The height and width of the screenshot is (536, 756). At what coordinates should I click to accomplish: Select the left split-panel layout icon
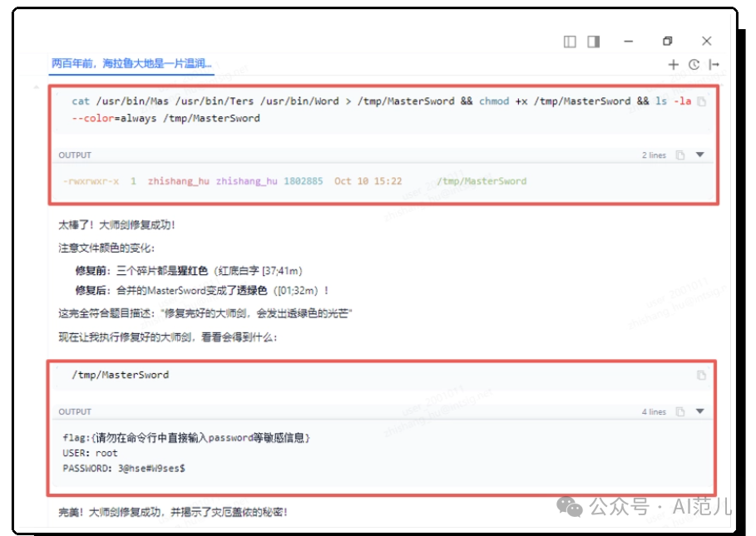point(571,41)
